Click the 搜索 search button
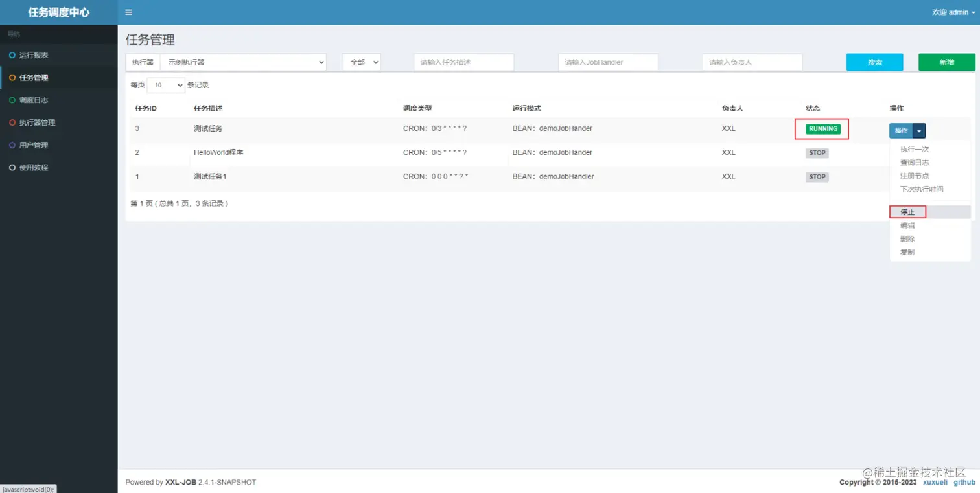The height and width of the screenshot is (493, 980). point(875,62)
